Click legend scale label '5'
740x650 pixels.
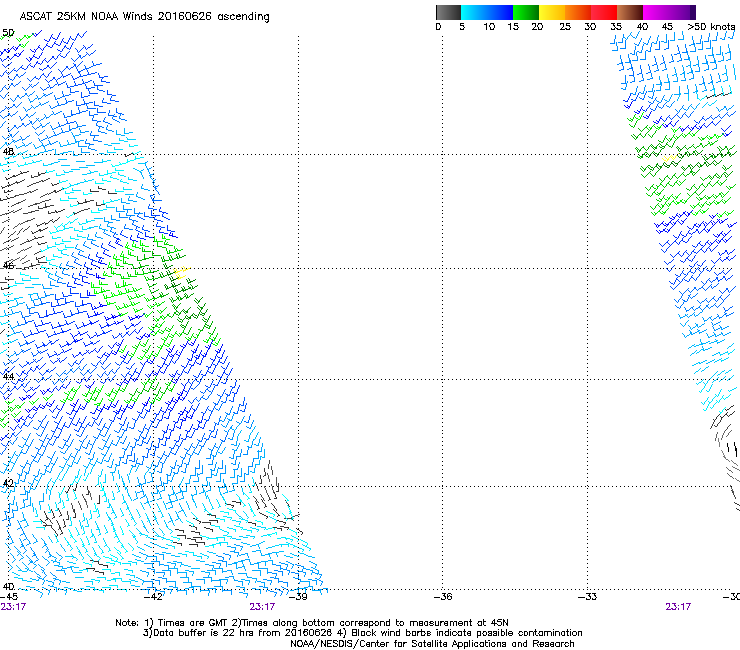462,27
